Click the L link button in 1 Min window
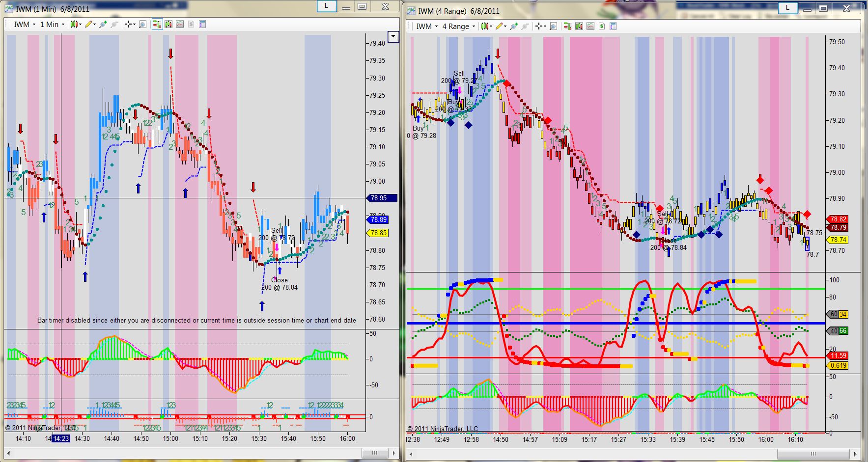Image resolution: width=868 pixels, height=462 pixels. click(326, 6)
